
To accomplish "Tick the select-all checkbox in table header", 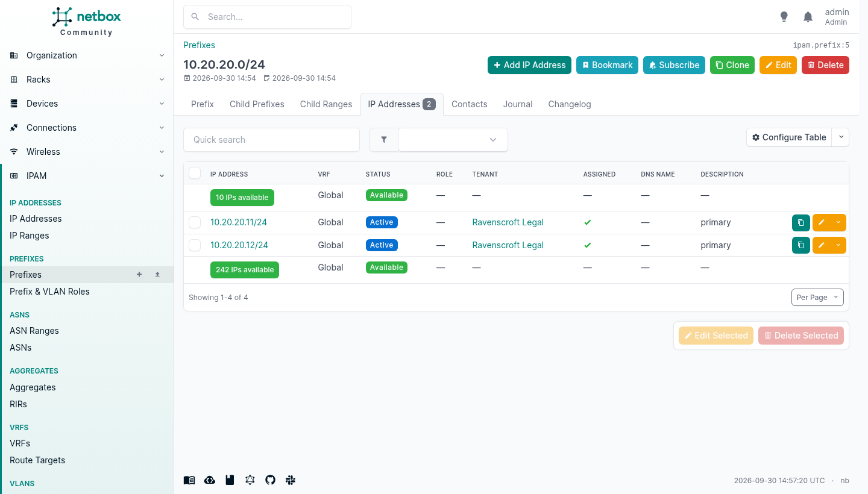I will click(195, 174).
